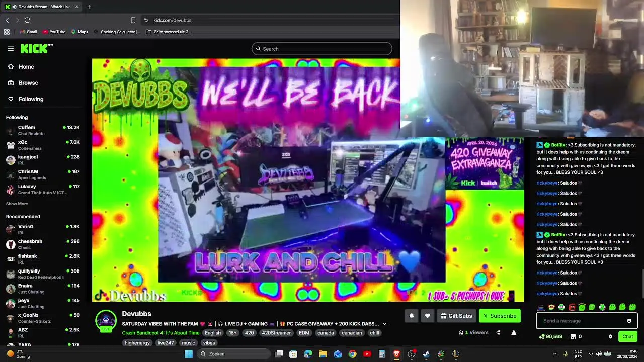Open the Gmail bookmark
644x362 pixels.
[28, 32]
